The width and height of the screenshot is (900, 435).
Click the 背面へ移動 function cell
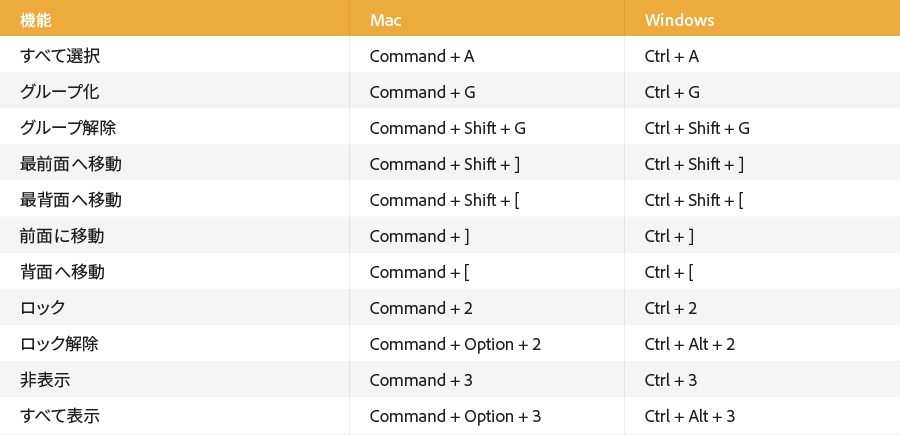click(x=61, y=272)
